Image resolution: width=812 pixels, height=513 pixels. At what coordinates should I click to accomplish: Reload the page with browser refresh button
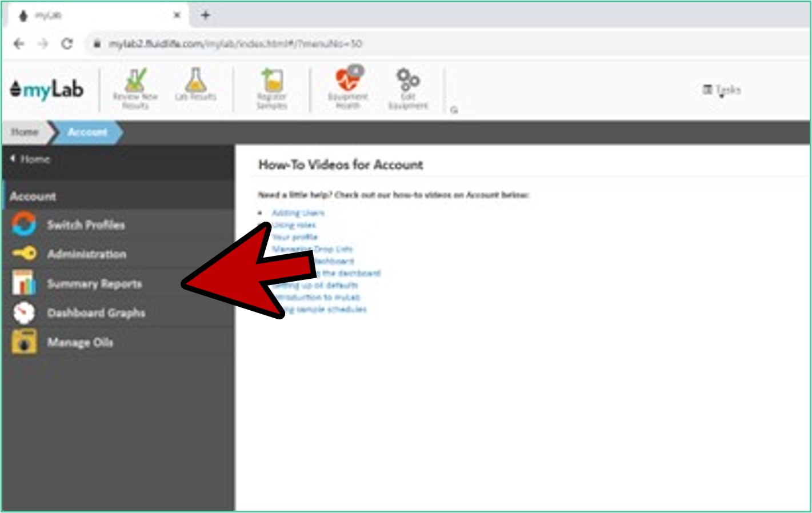pyautogui.click(x=67, y=44)
